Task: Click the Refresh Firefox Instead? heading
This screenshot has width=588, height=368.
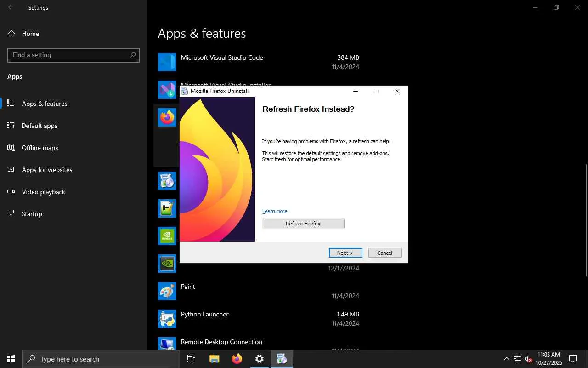Action: coord(308,109)
